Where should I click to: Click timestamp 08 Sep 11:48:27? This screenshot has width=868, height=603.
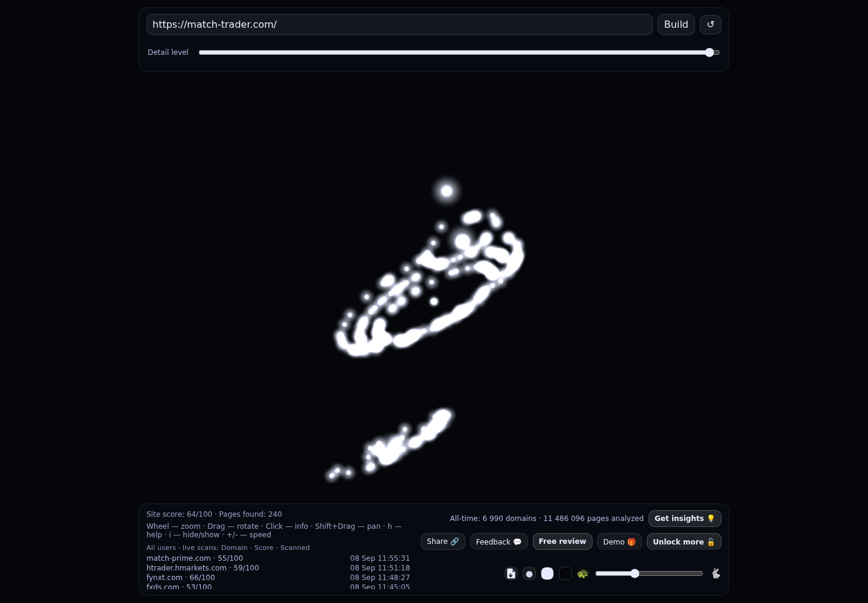tap(380, 578)
